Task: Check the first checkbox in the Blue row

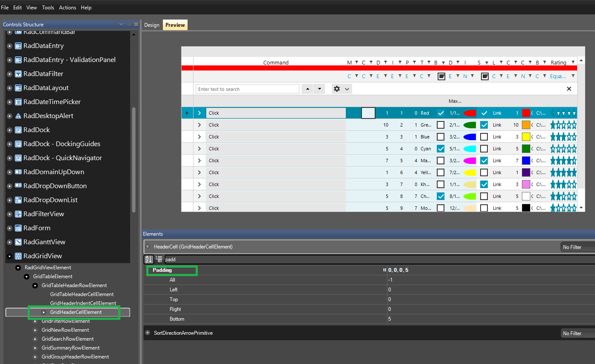Action: coord(441,137)
